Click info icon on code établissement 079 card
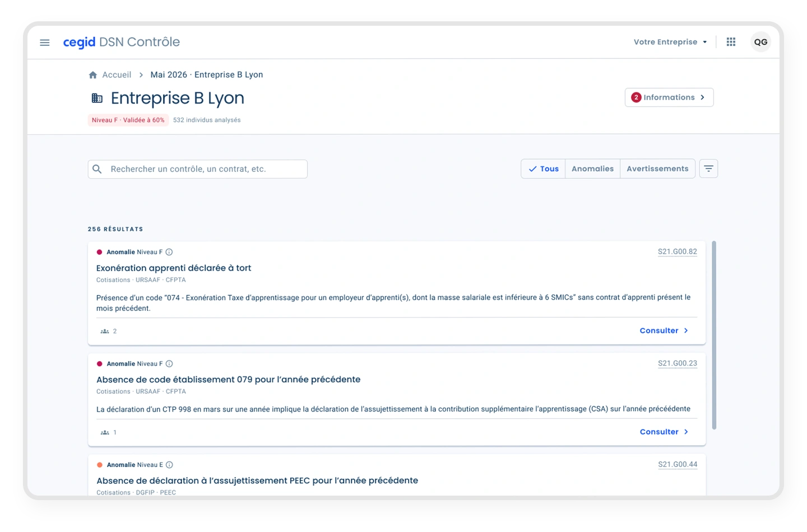The image size is (807, 532). (x=169, y=364)
